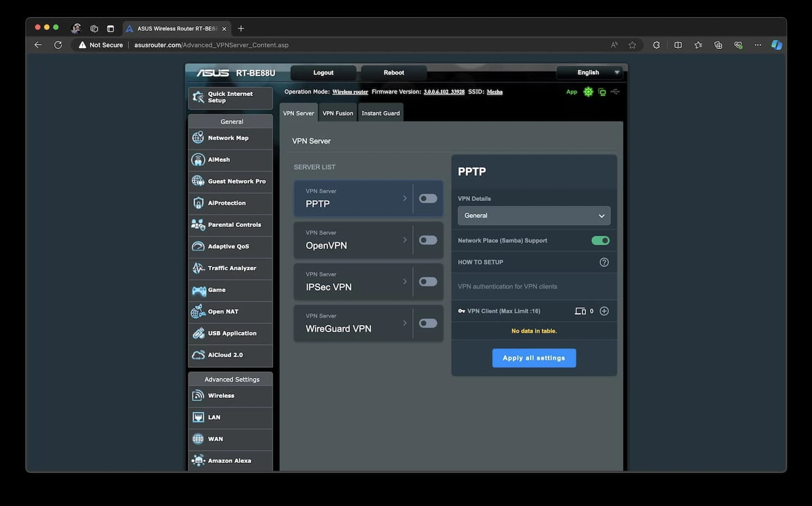This screenshot has width=812, height=506.
Task: Click Apply all settings button
Action: [534, 358]
